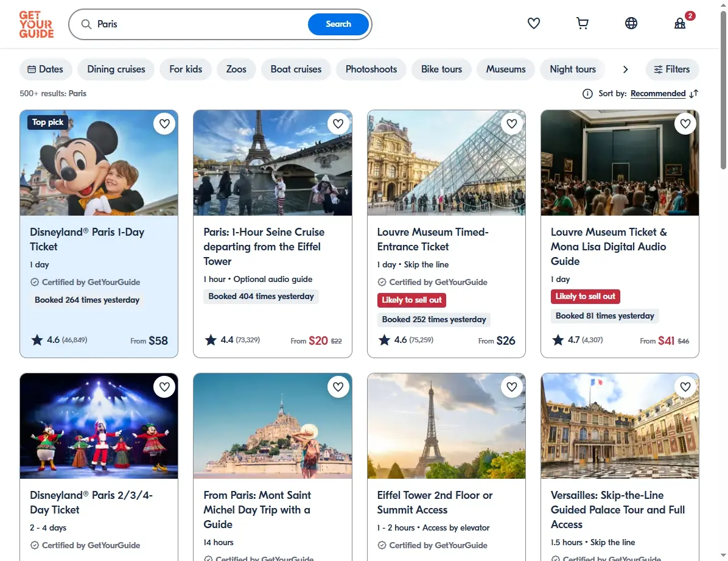Image resolution: width=728 pixels, height=561 pixels.
Task: Open Versailles Skip-the-Line Guided Palace Tour title
Action: click(x=618, y=510)
